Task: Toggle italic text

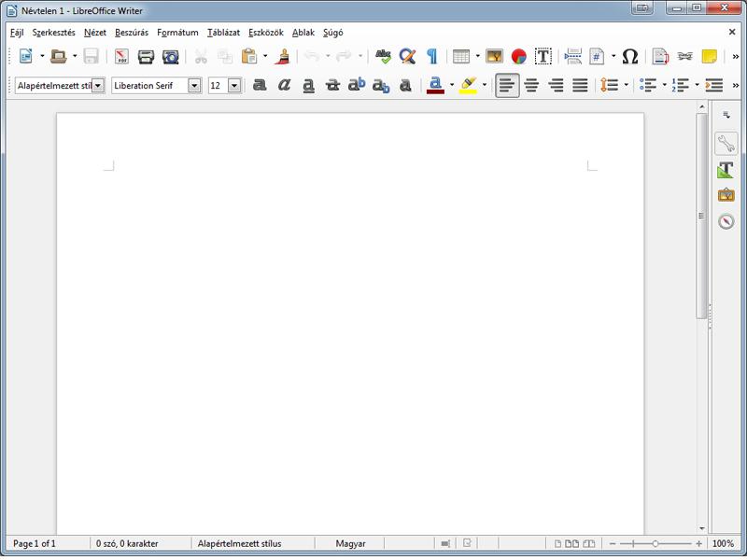Action: pos(284,85)
